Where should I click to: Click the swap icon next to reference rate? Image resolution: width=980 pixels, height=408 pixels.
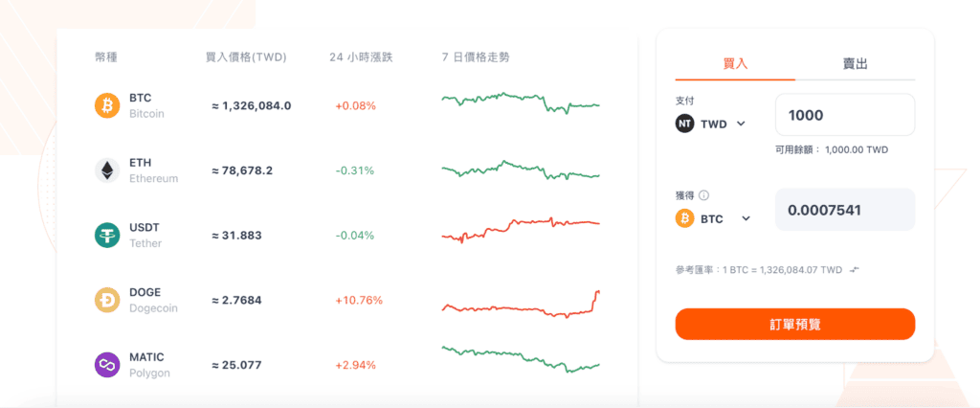coord(855,269)
